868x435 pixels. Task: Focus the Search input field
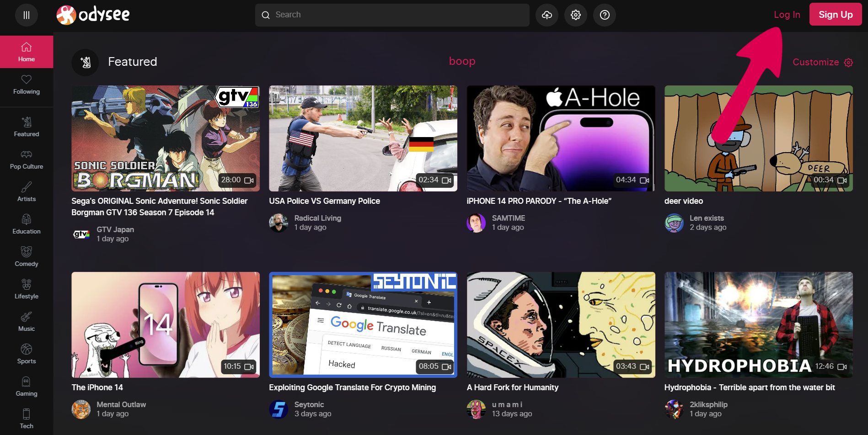tap(392, 15)
